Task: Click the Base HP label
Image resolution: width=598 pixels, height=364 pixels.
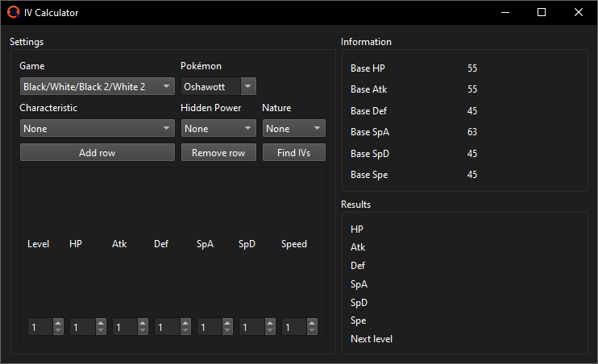Action: [x=368, y=68]
